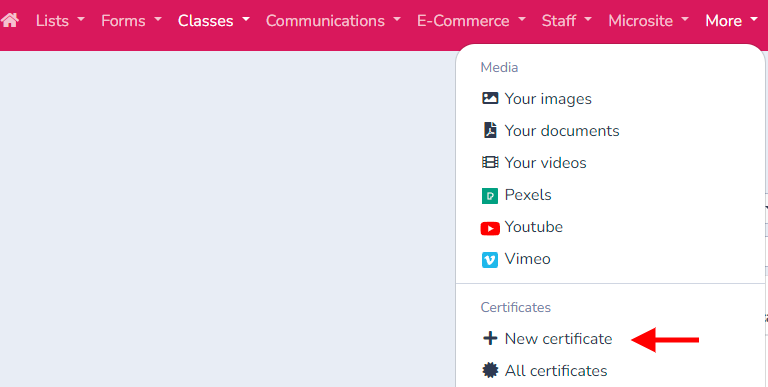Expand the E-Commerce dropdown menu
The width and height of the screenshot is (768, 387).
tap(471, 21)
